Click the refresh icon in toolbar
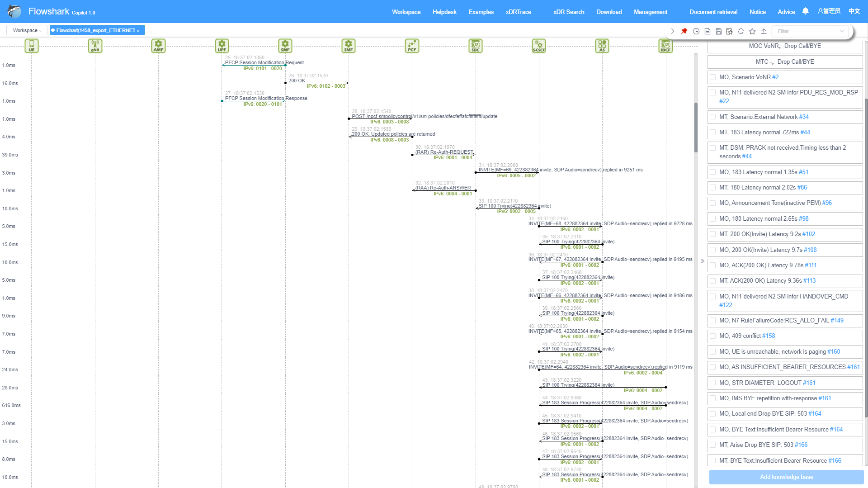 click(x=741, y=31)
